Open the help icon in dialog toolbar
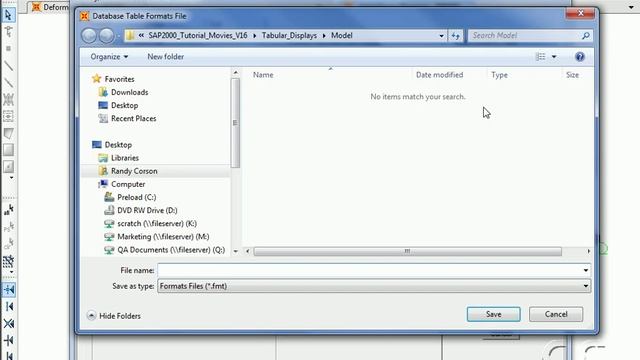This screenshot has height=360, width=640. click(x=580, y=57)
